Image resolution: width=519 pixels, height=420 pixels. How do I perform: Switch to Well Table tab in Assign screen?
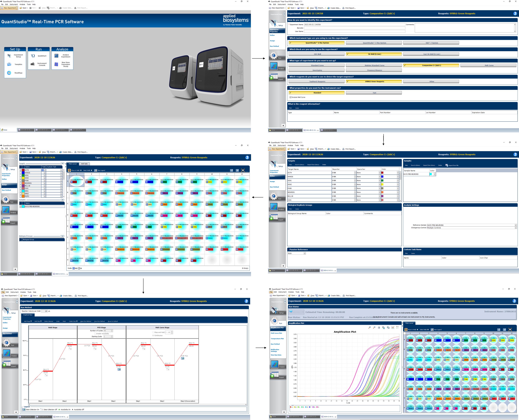[84, 164]
